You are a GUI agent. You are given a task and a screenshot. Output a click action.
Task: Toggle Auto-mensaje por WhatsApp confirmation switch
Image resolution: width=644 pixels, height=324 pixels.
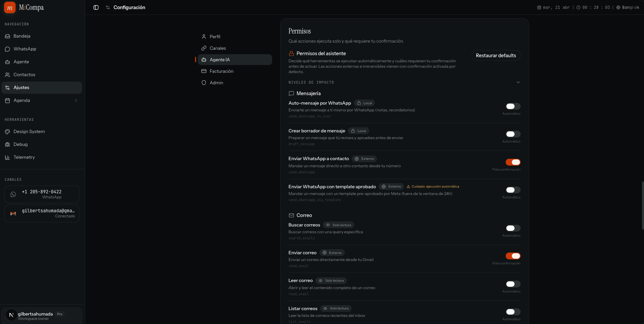point(513,106)
